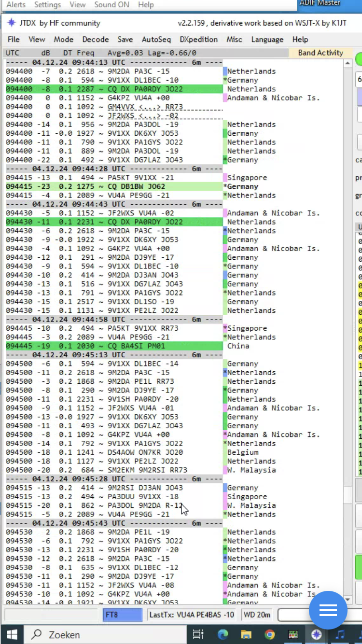The width and height of the screenshot is (362, 644).
Task: Select the PA5KT 9V1XX -21 line
Action: point(114,178)
